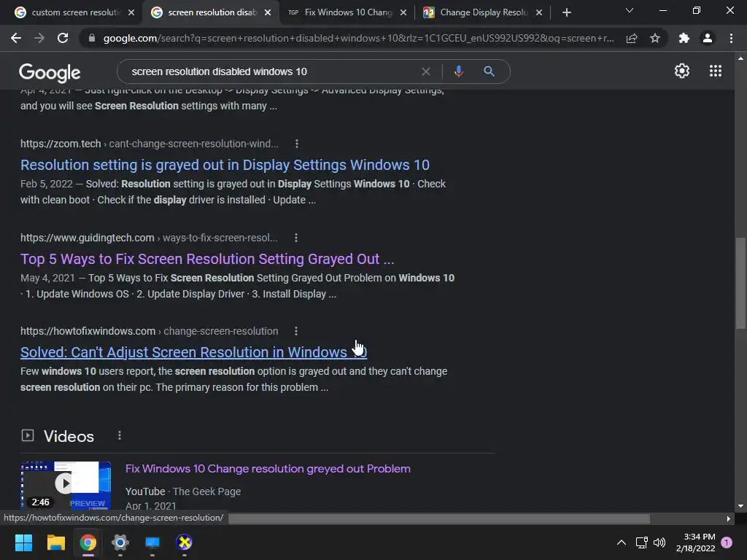Open the Google apps grid
747x560 pixels.
click(x=715, y=71)
